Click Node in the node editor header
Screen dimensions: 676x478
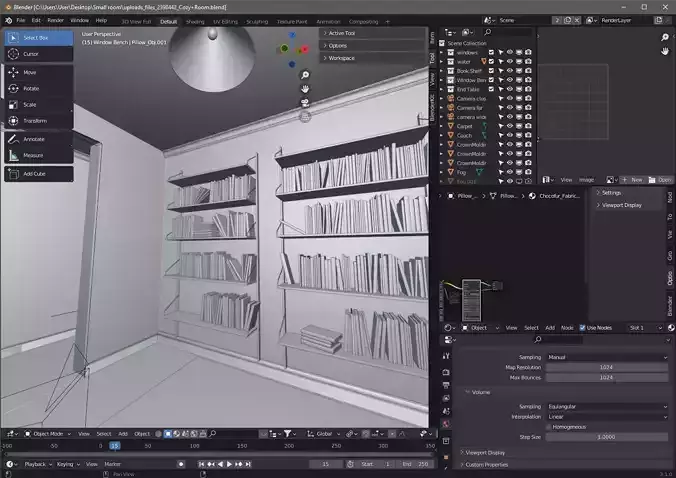tap(567, 328)
